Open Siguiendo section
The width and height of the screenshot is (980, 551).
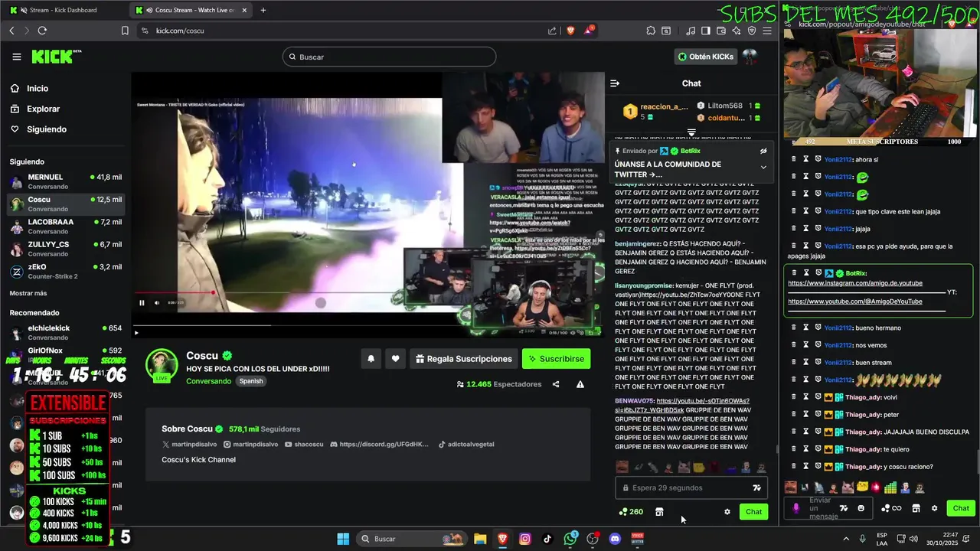[38, 129]
